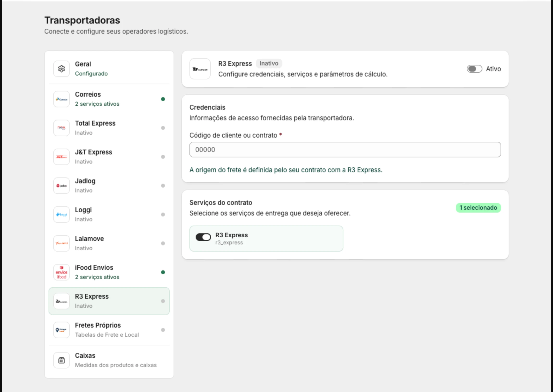553x392 pixels.
Task: Click the green status dot for iFood Envios
Action: point(163,272)
